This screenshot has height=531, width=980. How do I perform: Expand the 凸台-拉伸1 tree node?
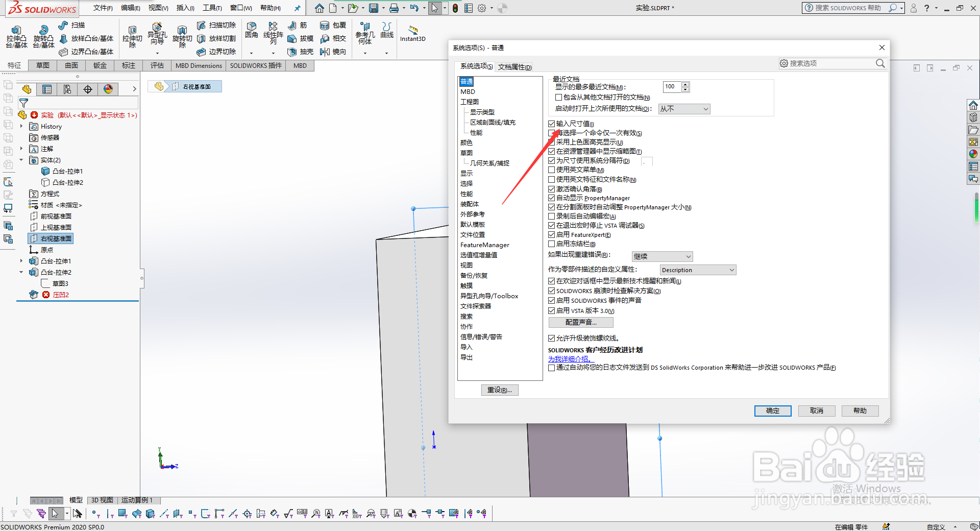(x=22, y=261)
